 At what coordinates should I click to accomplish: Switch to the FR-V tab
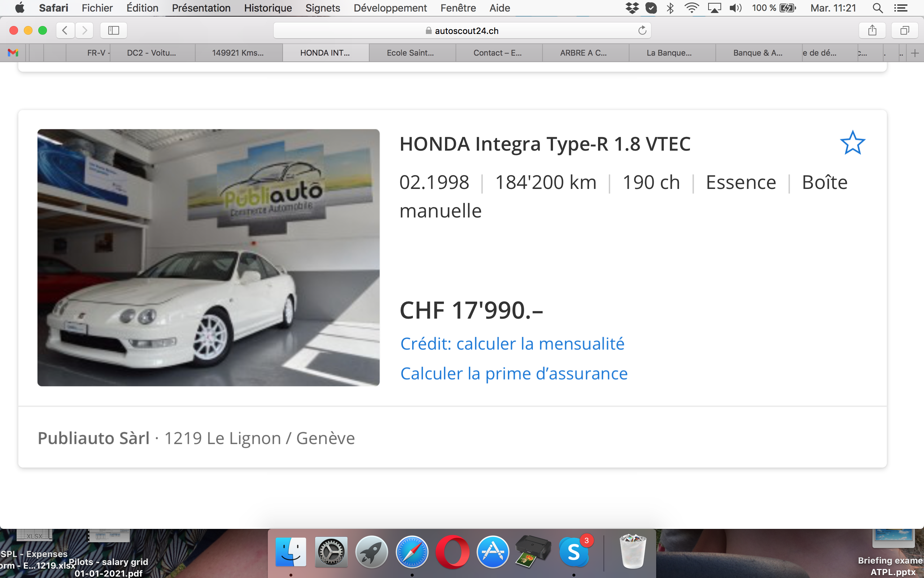(x=88, y=53)
